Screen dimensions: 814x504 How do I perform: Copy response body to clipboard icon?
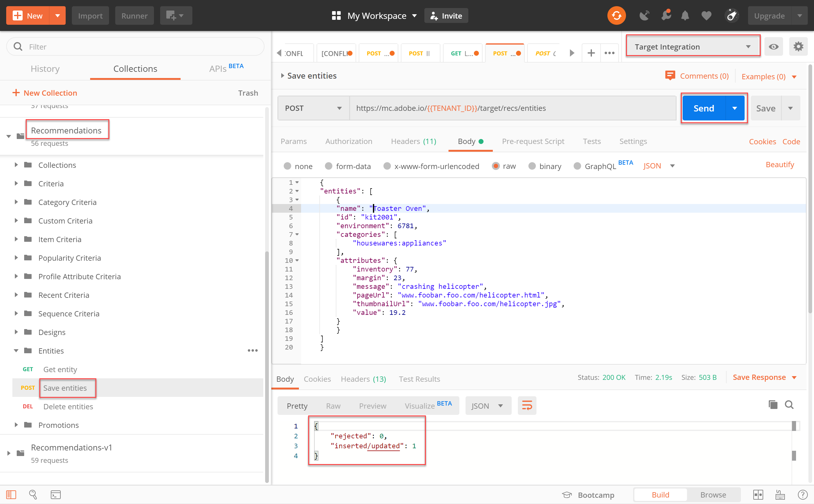[773, 405]
